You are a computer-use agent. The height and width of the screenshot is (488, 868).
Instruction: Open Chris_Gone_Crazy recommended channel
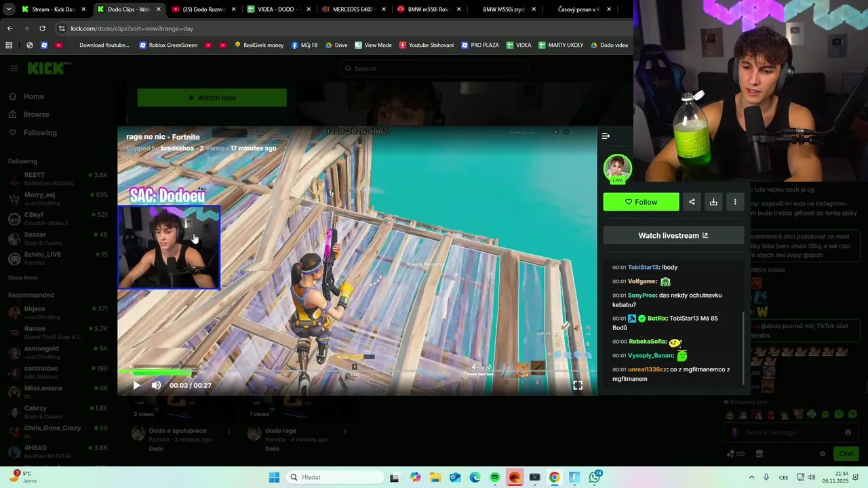tap(58, 432)
